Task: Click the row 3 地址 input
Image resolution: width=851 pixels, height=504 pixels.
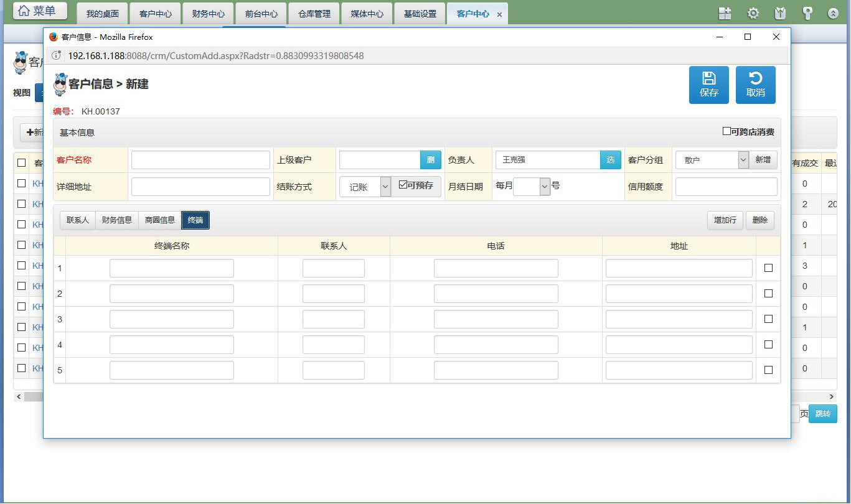Action: [679, 319]
